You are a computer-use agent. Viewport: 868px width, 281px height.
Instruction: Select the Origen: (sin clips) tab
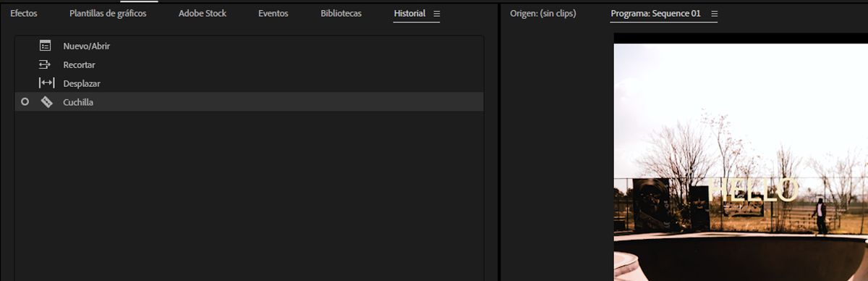(543, 14)
